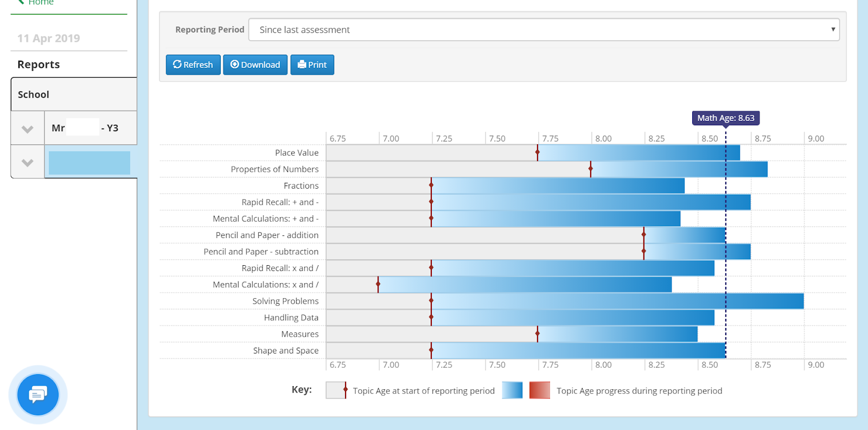Click 'Topic Age at start of reporting period'

tap(424, 391)
